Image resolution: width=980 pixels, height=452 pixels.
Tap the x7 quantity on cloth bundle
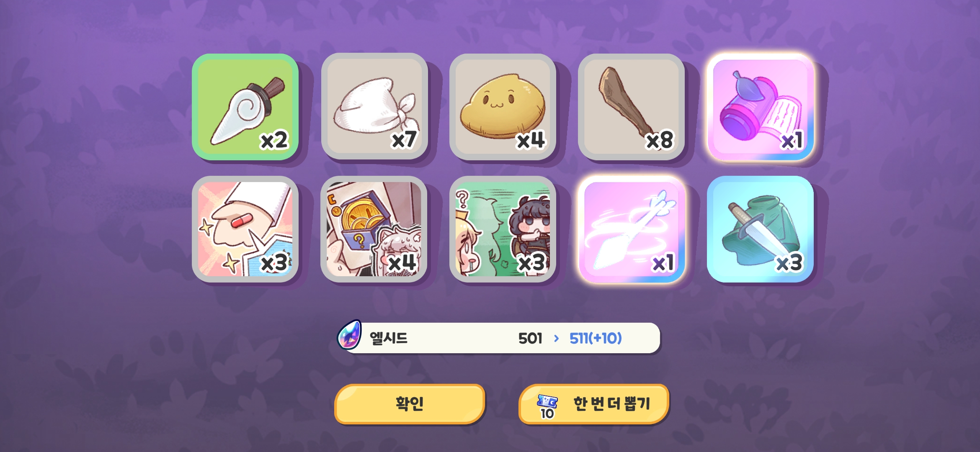tap(404, 140)
